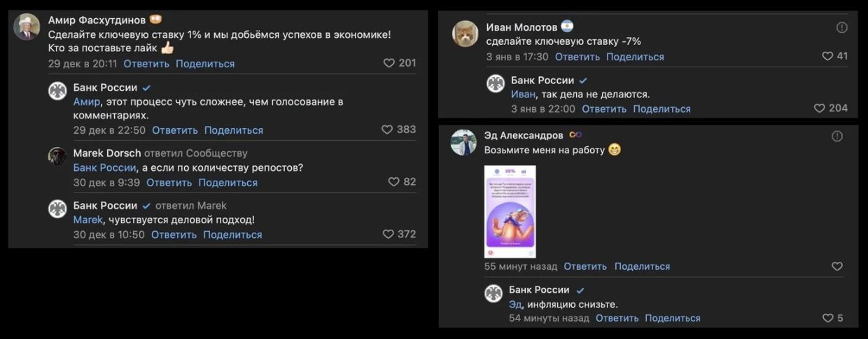
Task: Click Поделиться under 'инфляцию снизьте' reply
Action: [x=672, y=318]
